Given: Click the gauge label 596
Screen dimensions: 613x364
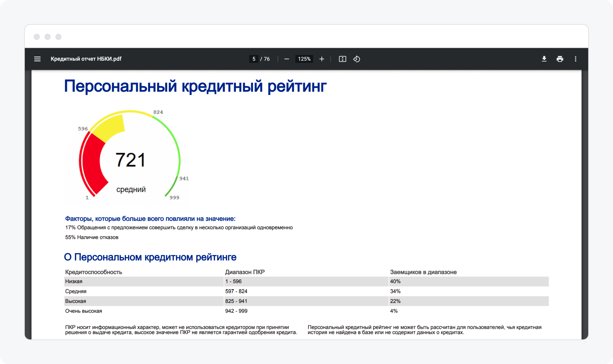Looking at the screenshot, I should [83, 129].
